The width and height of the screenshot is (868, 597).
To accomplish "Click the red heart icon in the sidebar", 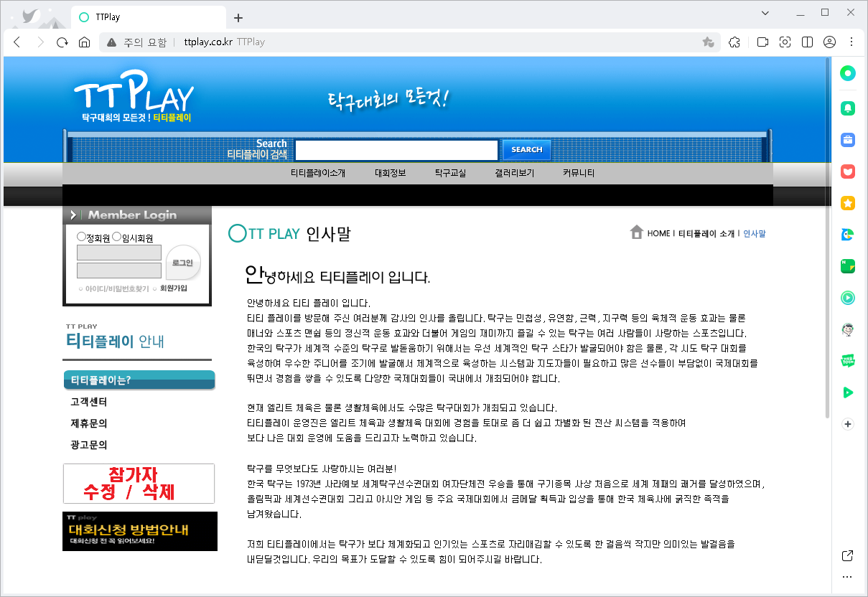I will click(x=847, y=171).
